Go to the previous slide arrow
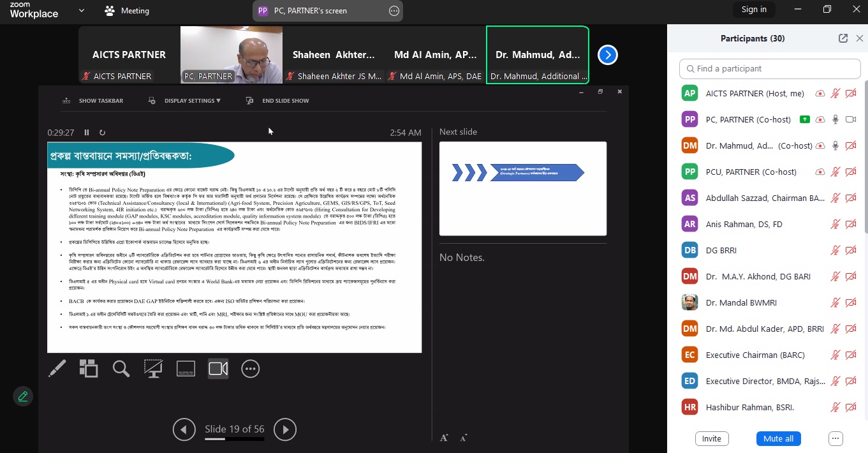This screenshot has height=453, width=868. [x=184, y=429]
